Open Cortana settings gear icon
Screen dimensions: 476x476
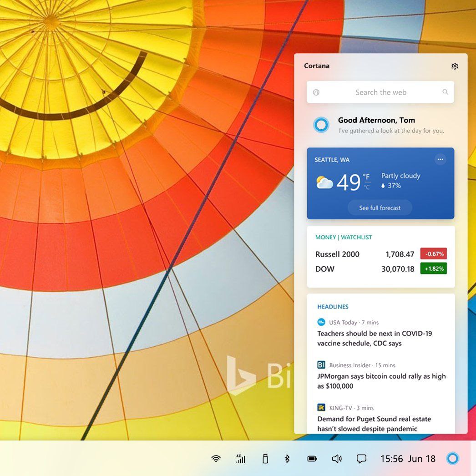pos(454,66)
